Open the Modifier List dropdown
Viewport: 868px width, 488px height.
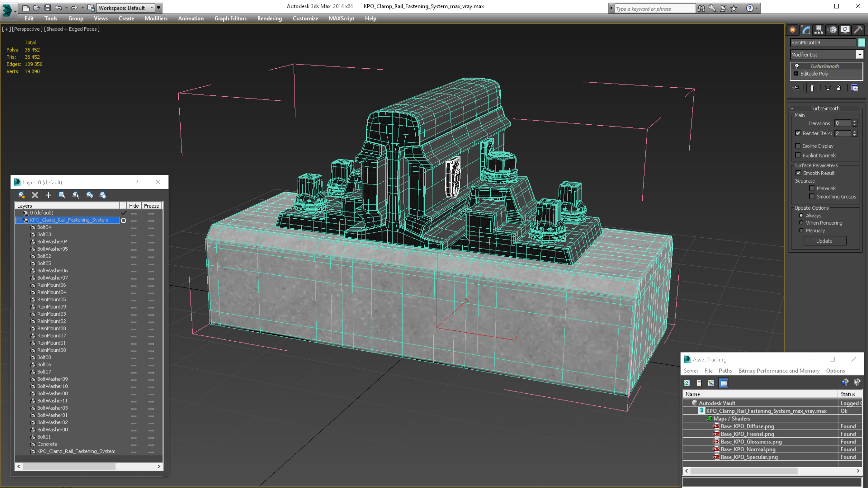tap(860, 55)
